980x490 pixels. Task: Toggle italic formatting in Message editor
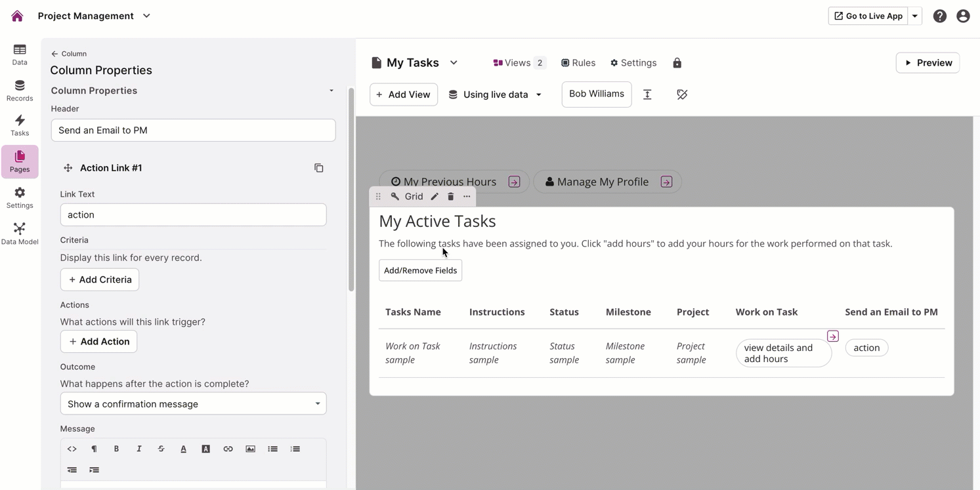(138, 449)
